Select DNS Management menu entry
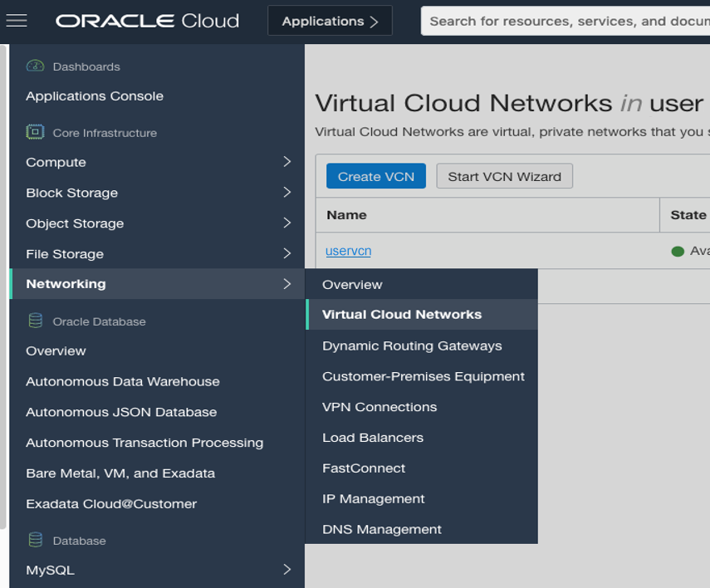Image resolution: width=710 pixels, height=588 pixels. [x=382, y=529]
